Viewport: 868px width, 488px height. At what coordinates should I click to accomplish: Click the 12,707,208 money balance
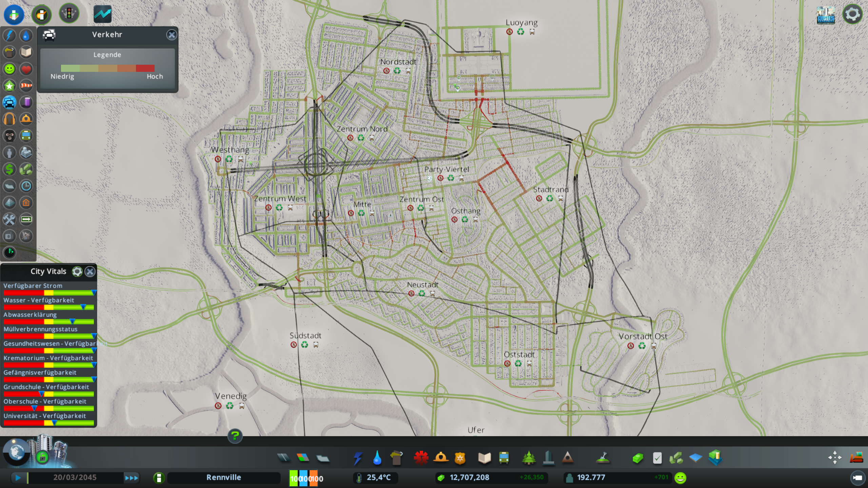[469, 477]
